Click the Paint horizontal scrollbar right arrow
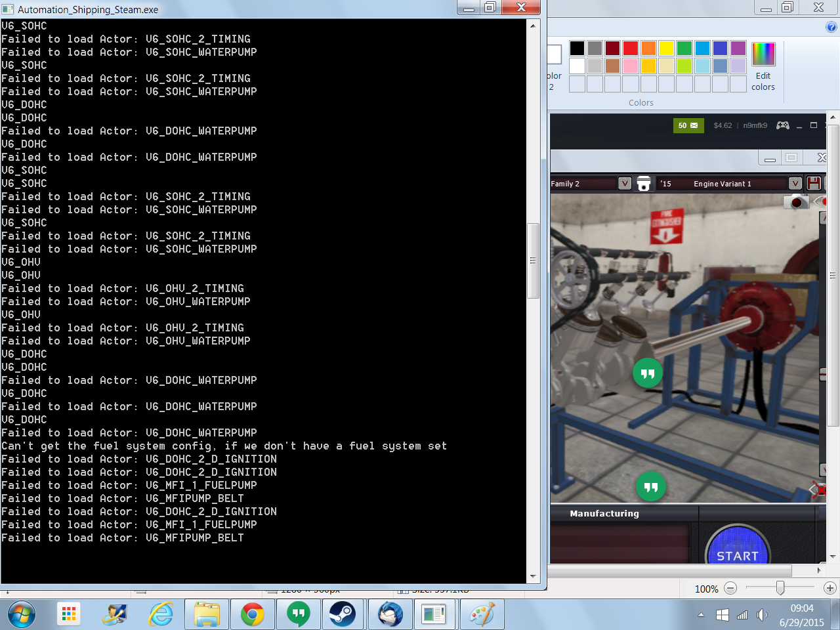 [819, 570]
